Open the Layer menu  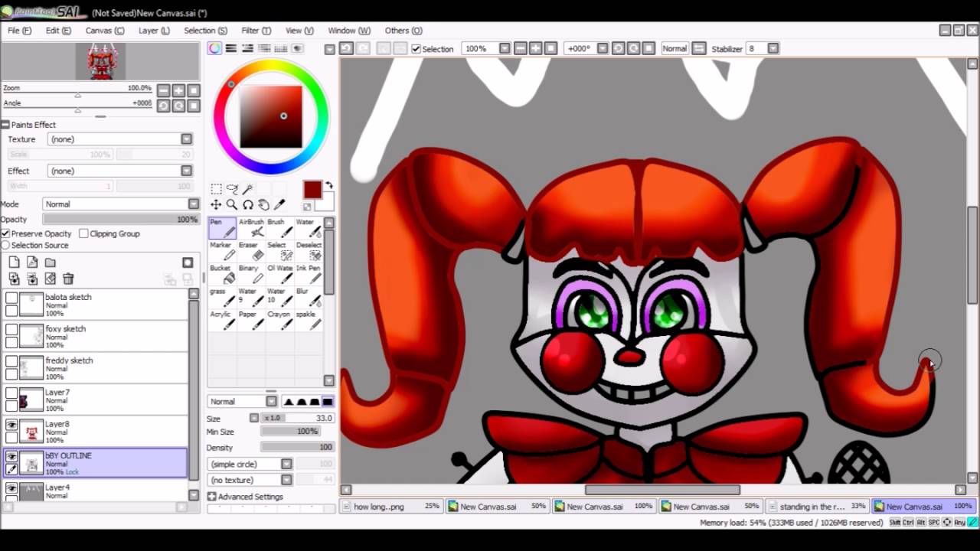154,31
